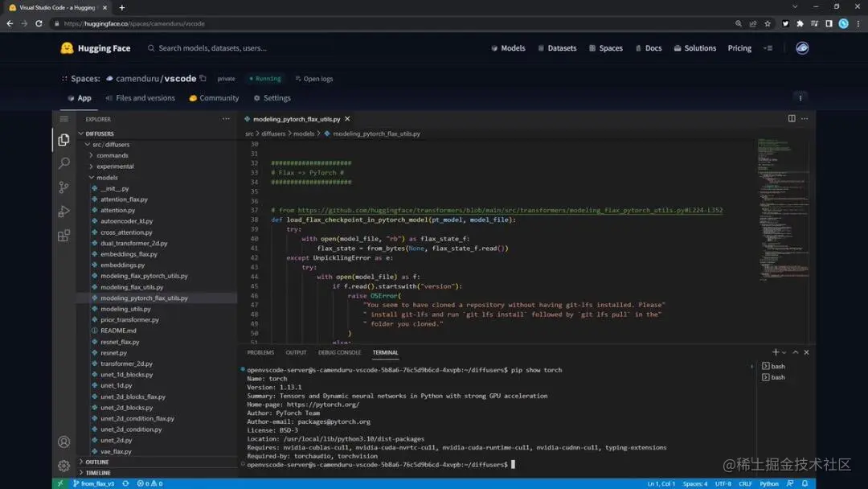The height and width of the screenshot is (489, 868).
Task: Create a new terminal with plus icon
Action: tap(775, 352)
